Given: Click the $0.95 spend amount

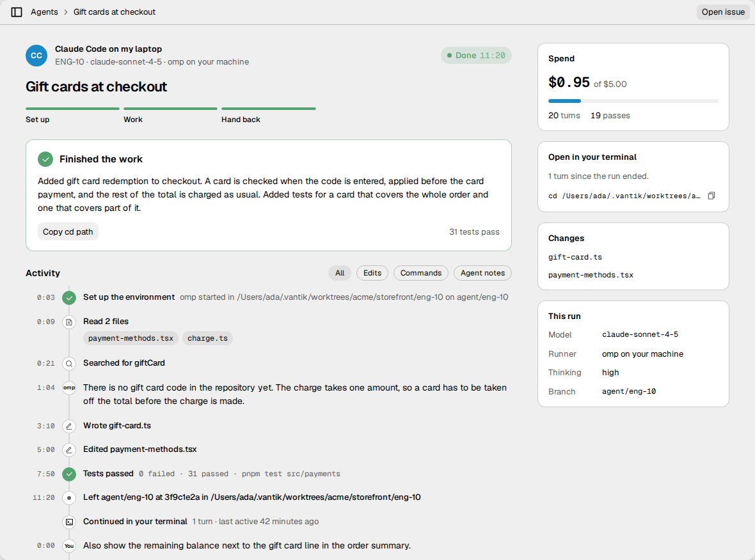Looking at the screenshot, I should point(569,82).
